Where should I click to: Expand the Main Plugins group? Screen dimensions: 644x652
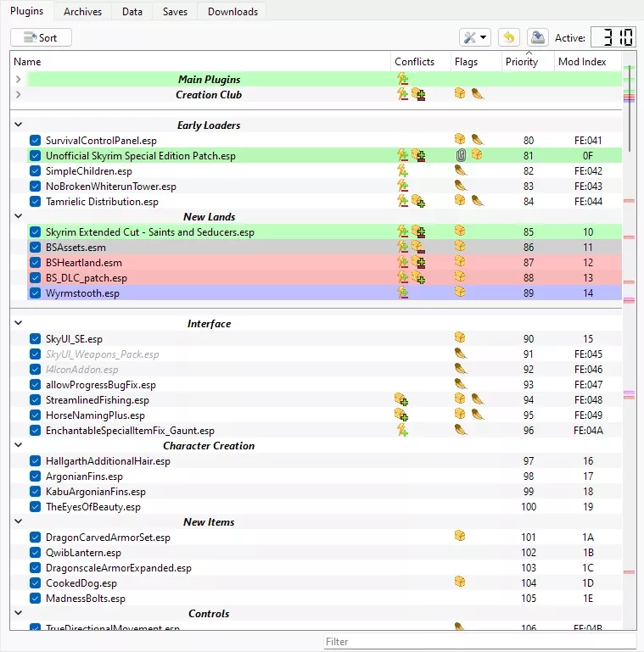[x=19, y=79]
